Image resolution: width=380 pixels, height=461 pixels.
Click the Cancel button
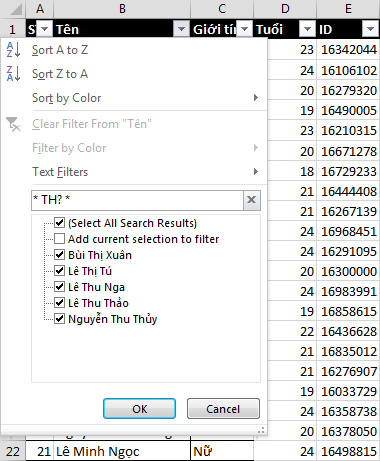[x=223, y=409]
